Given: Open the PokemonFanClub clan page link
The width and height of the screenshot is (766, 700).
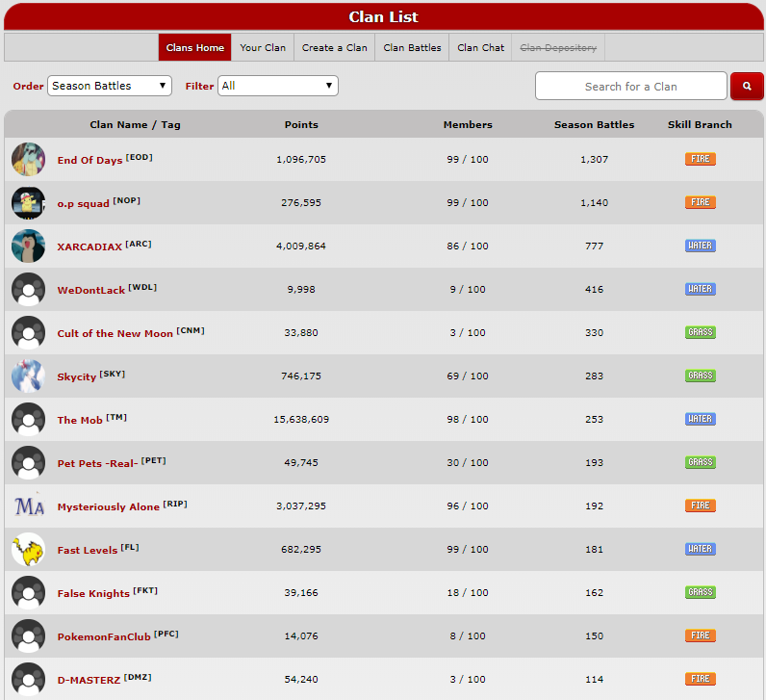Looking at the screenshot, I should (x=103, y=637).
